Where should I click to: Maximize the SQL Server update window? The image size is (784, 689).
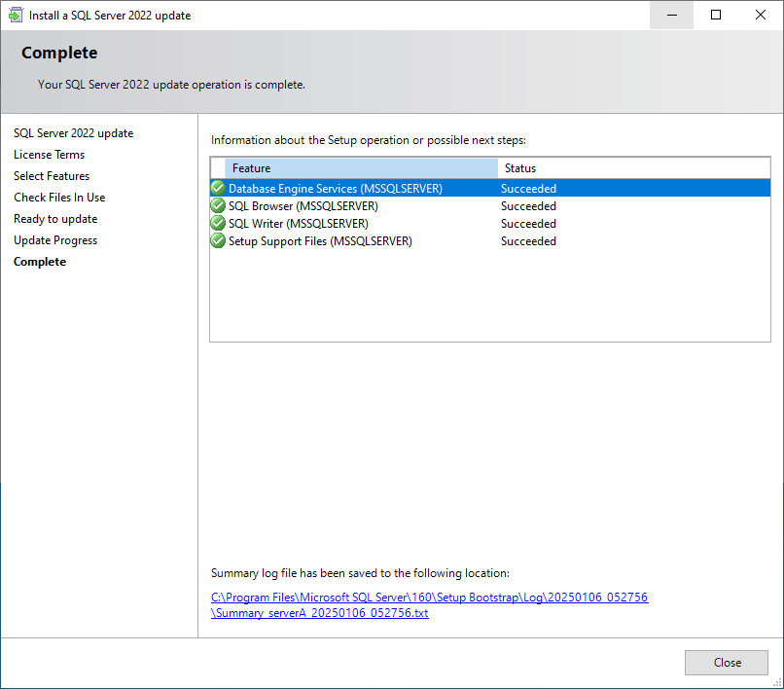coord(716,15)
